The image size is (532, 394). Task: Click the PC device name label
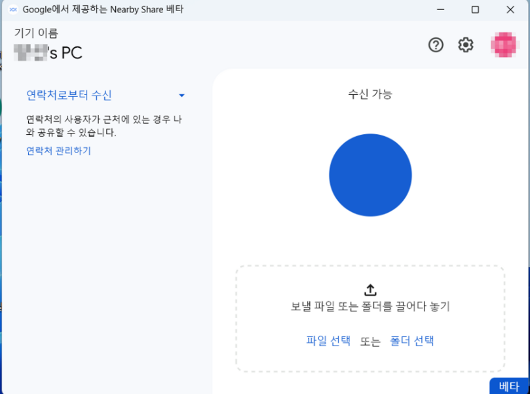(46, 52)
